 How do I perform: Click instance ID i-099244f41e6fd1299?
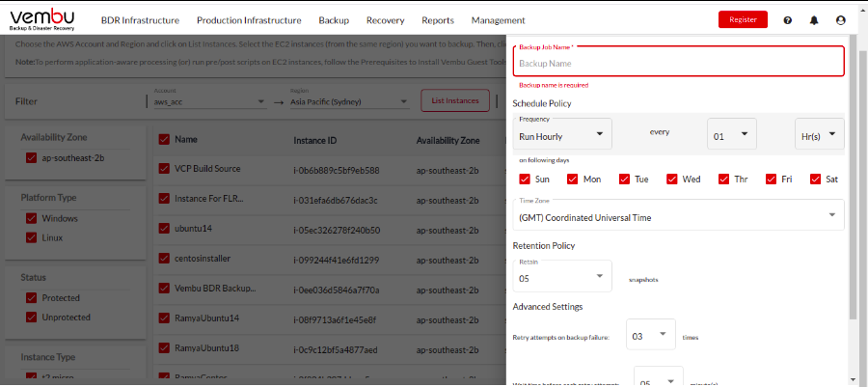click(x=336, y=261)
